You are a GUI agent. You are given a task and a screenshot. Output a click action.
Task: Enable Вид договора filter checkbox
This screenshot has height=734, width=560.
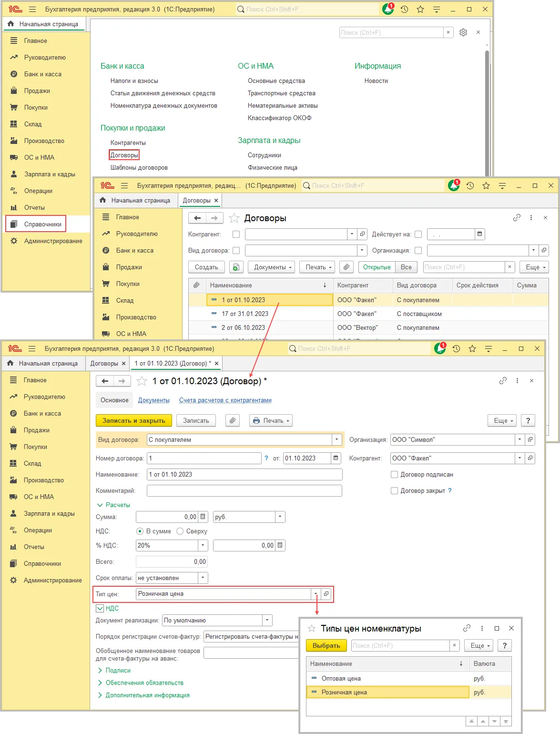pyautogui.click(x=236, y=251)
